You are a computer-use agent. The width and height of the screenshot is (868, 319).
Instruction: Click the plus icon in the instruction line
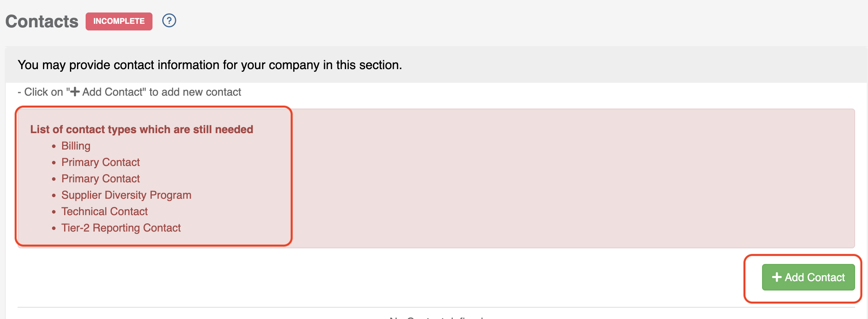75,92
